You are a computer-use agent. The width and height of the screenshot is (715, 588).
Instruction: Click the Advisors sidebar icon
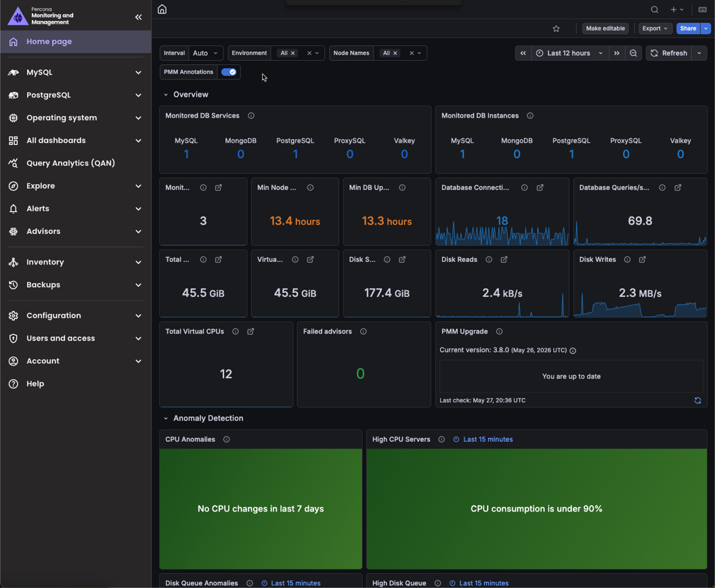coord(14,231)
